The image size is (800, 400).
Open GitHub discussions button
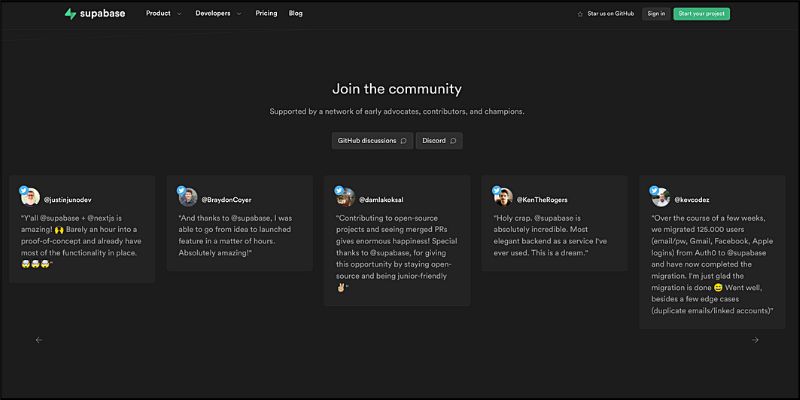[372, 141]
